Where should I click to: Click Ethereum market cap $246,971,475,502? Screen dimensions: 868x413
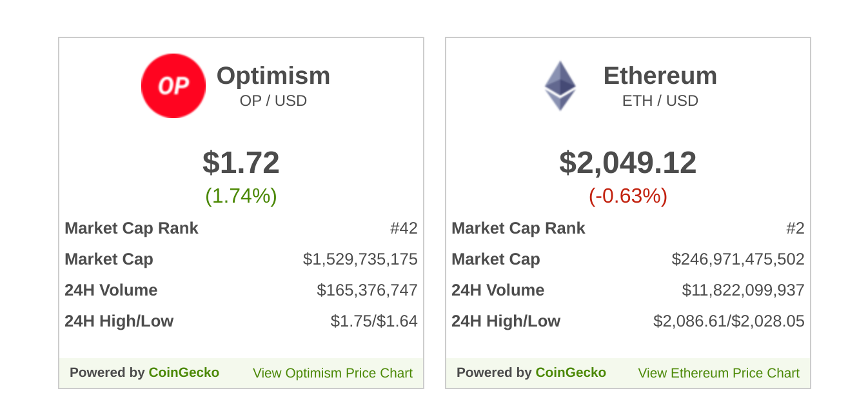pyautogui.click(x=738, y=259)
